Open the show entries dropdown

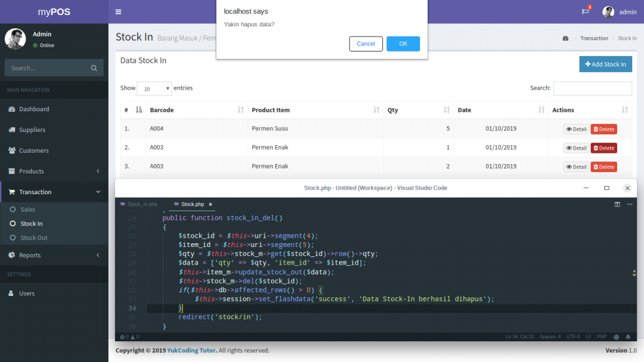point(154,89)
